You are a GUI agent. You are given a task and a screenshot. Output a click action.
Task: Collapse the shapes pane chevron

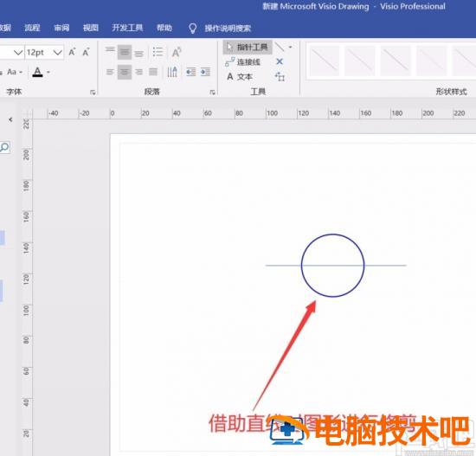click(10, 119)
